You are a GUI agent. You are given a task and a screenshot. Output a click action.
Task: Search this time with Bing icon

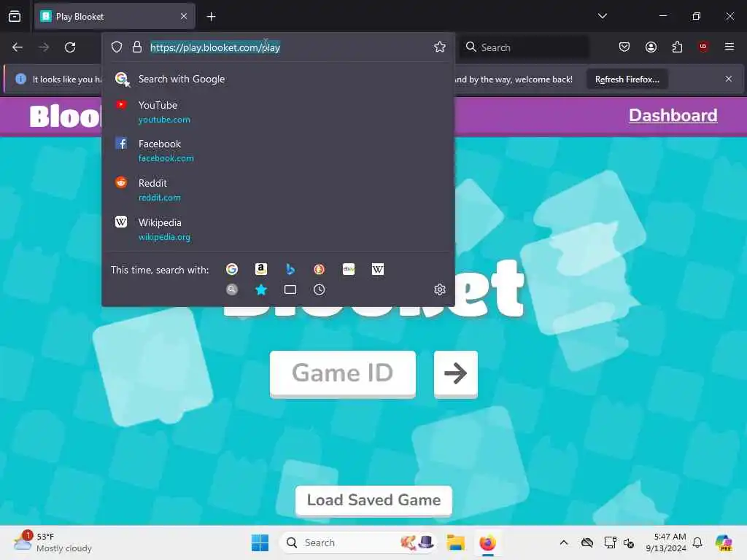point(290,270)
